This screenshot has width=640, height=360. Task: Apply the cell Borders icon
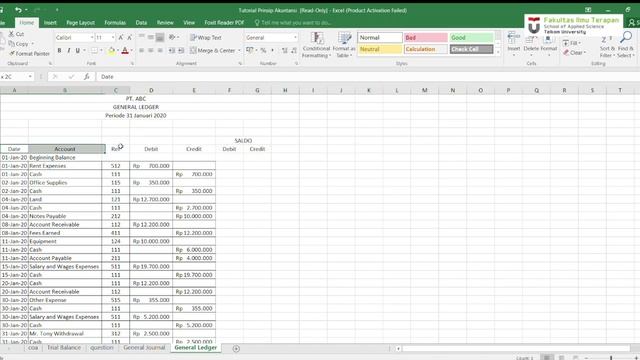tap(94, 50)
